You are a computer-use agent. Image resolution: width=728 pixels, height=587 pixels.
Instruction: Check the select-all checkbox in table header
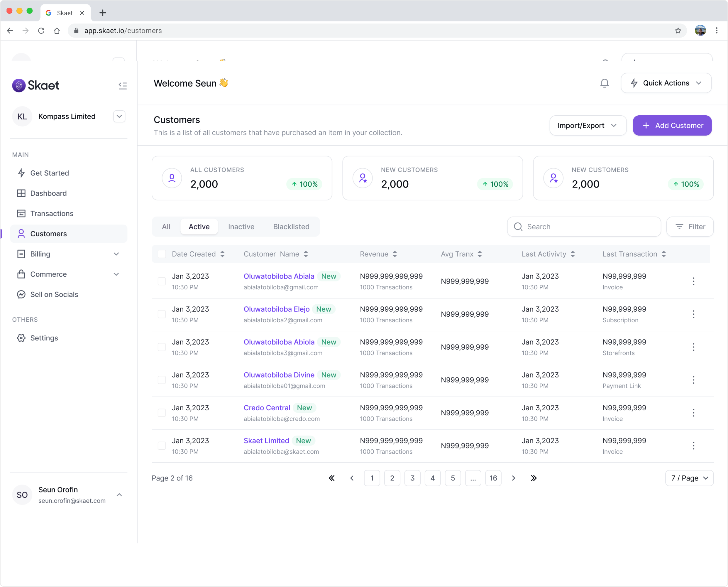click(162, 254)
